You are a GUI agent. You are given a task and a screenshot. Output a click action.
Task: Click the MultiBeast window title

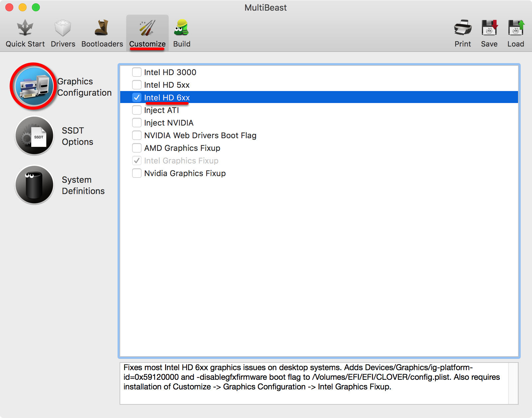[266, 7]
